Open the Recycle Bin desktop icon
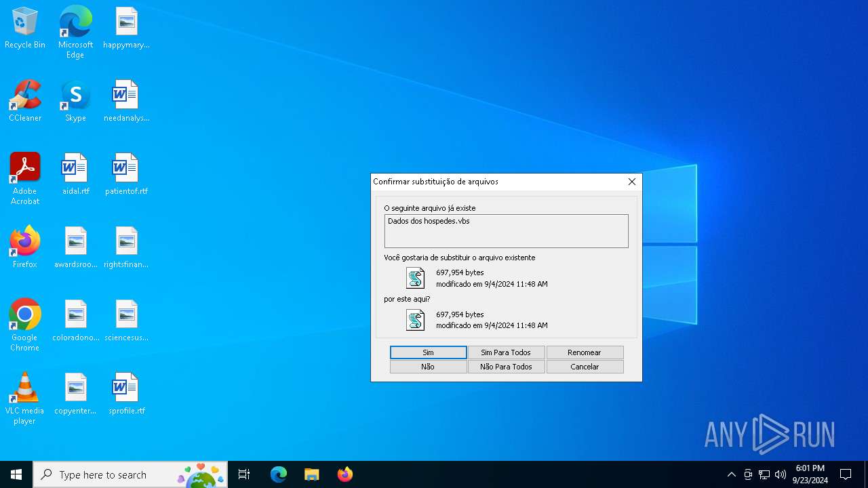This screenshot has height=488, width=868. coord(25,28)
